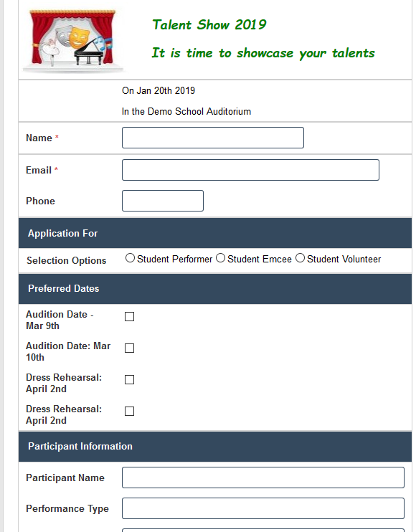The width and height of the screenshot is (416, 532).
Task: Enable the first Dress Rehearsal April 2nd checkbox
Action: pos(129,380)
